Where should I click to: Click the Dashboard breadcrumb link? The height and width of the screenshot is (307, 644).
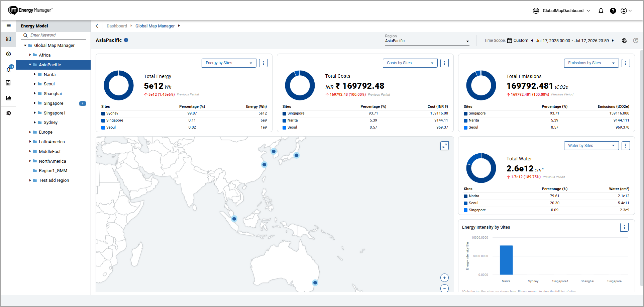click(117, 26)
